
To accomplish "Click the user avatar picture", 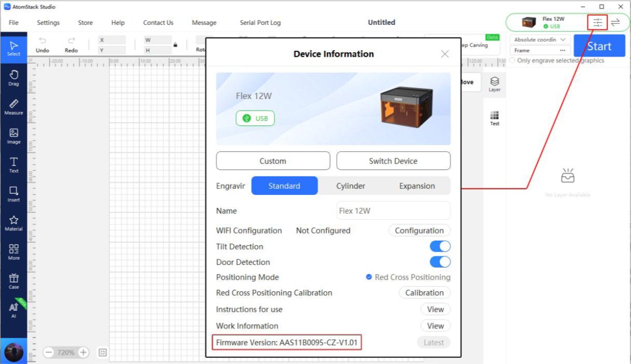I will click(14, 352).
